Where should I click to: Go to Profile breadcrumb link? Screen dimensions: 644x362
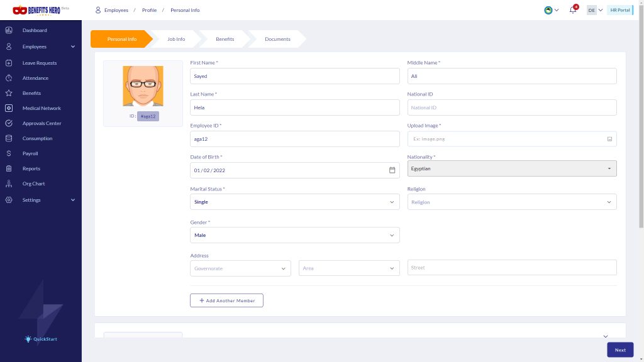pyautogui.click(x=150, y=10)
